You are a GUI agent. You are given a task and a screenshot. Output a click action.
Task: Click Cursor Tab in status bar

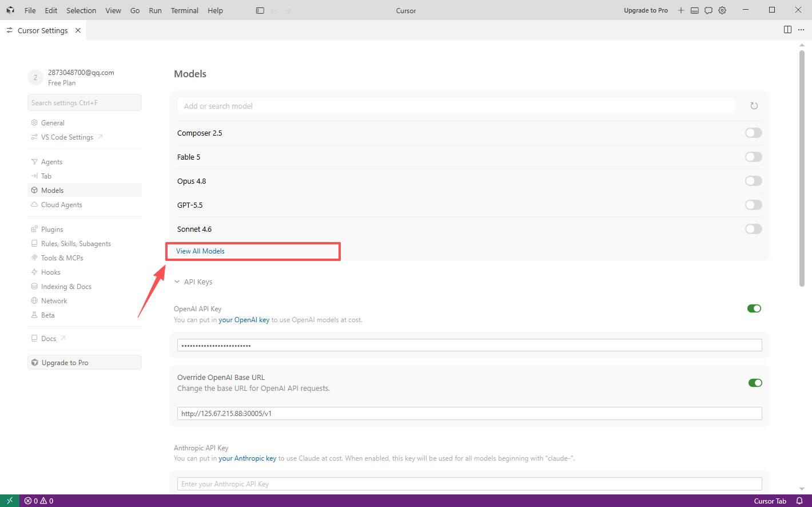point(770,501)
